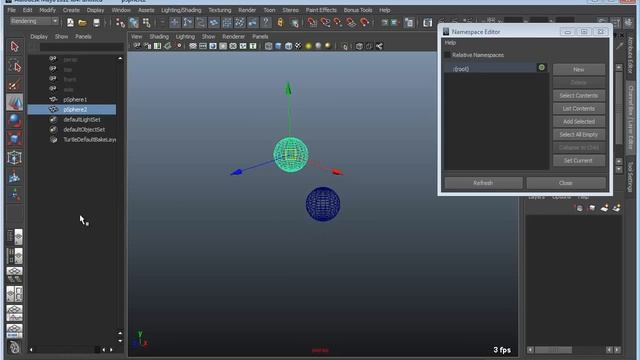This screenshot has height=360, width=640.
Task: Switch to select by component type mode
Action: (146, 23)
